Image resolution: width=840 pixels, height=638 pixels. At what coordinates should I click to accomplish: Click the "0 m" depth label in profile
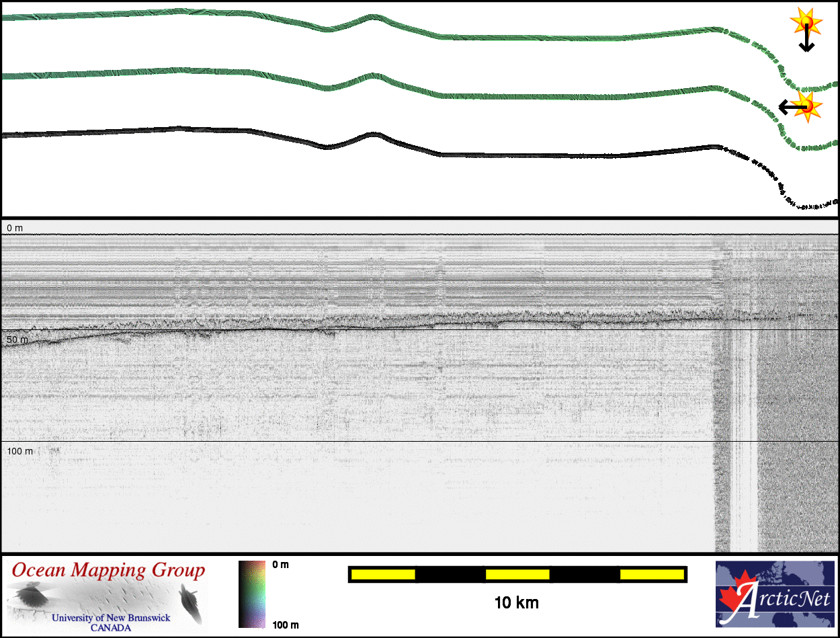point(15,229)
